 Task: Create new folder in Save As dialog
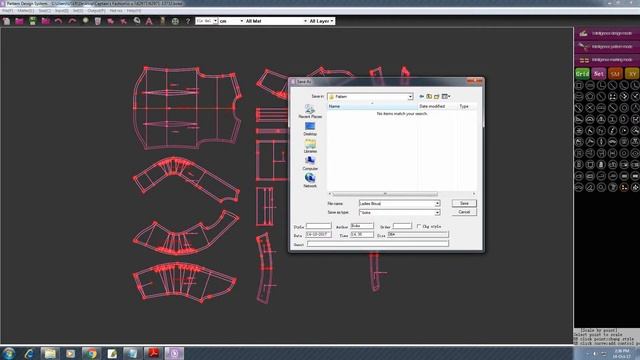(437, 96)
